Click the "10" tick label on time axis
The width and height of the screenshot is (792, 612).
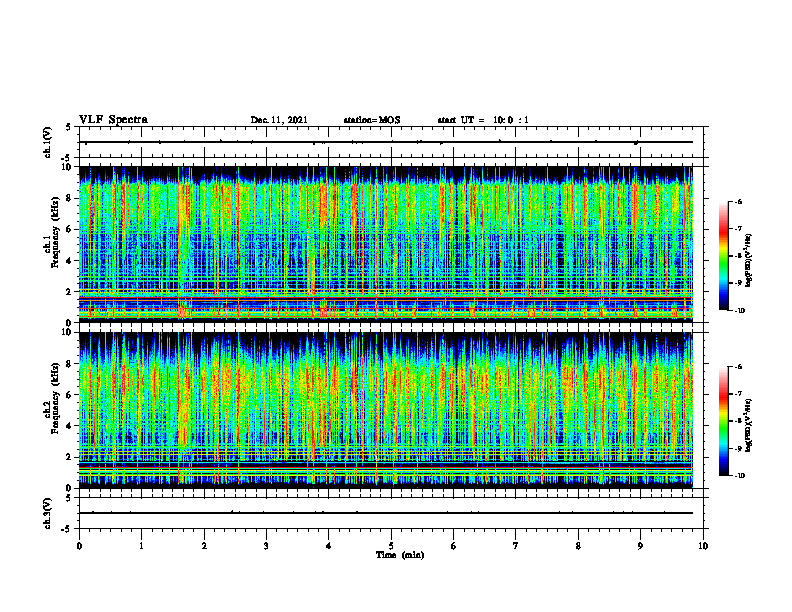pos(703,546)
